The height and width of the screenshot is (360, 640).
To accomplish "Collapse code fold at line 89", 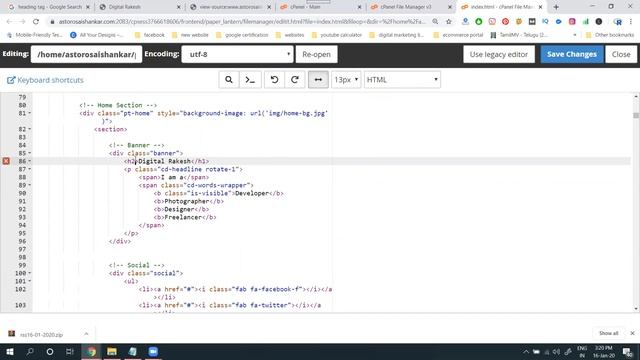I will 30,185.
